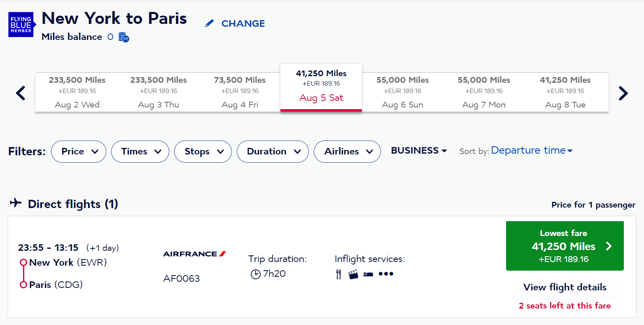This screenshot has height=325, width=644.
Task: Open the Price filter dropdown
Action: click(79, 152)
